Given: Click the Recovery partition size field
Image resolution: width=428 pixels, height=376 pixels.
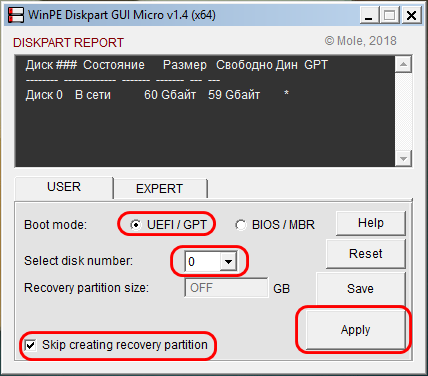Looking at the screenshot, I should tap(226, 288).
